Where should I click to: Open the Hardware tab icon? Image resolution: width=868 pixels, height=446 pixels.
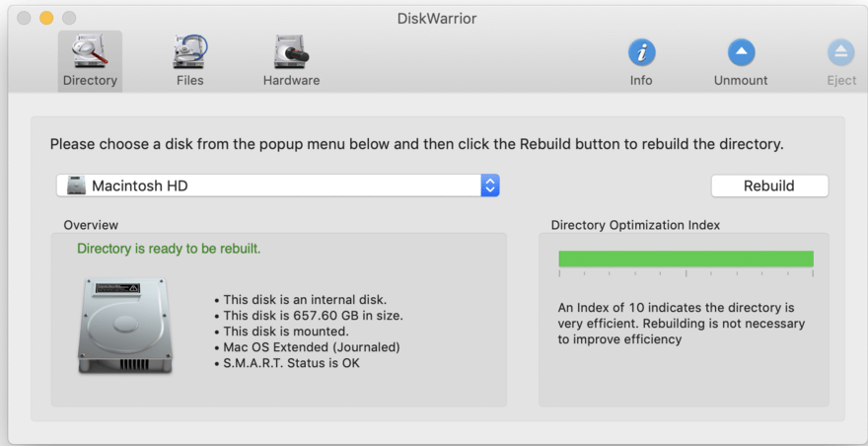[291, 51]
